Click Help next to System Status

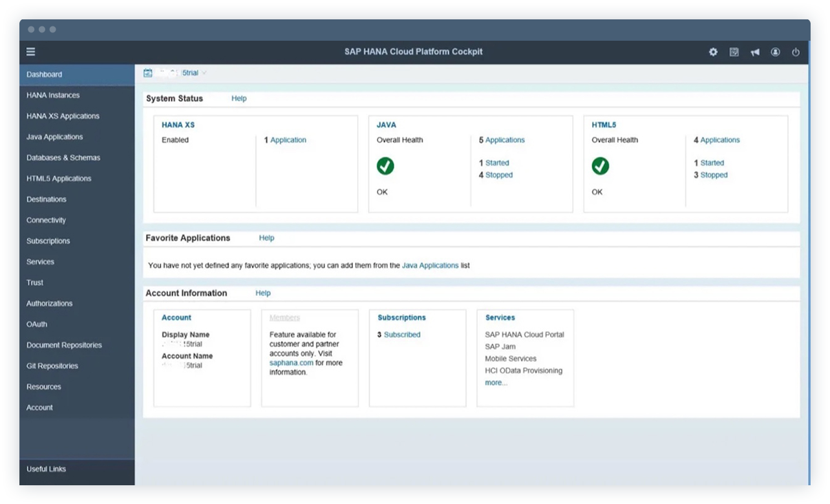239,98
